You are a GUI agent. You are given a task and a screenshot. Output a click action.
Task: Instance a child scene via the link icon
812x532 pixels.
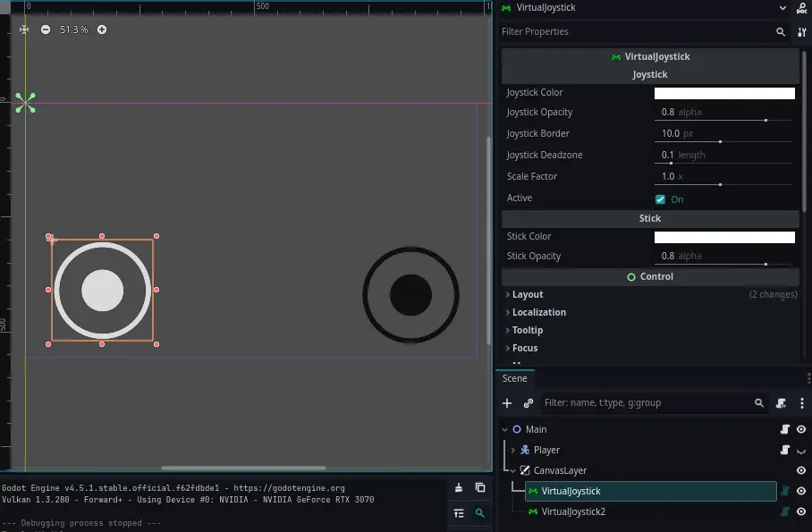(x=527, y=403)
